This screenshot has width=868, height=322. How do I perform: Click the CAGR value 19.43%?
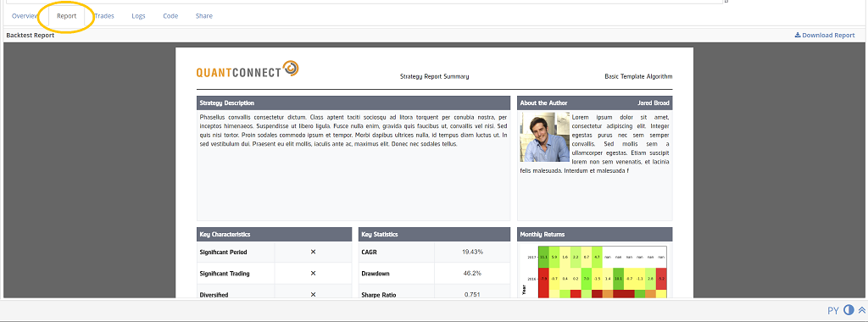pos(472,252)
